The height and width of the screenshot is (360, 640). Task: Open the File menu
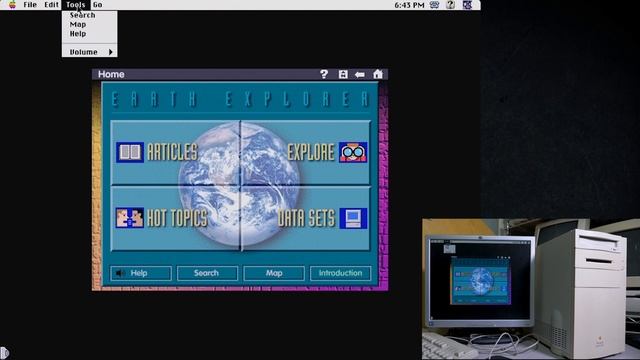click(30, 5)
